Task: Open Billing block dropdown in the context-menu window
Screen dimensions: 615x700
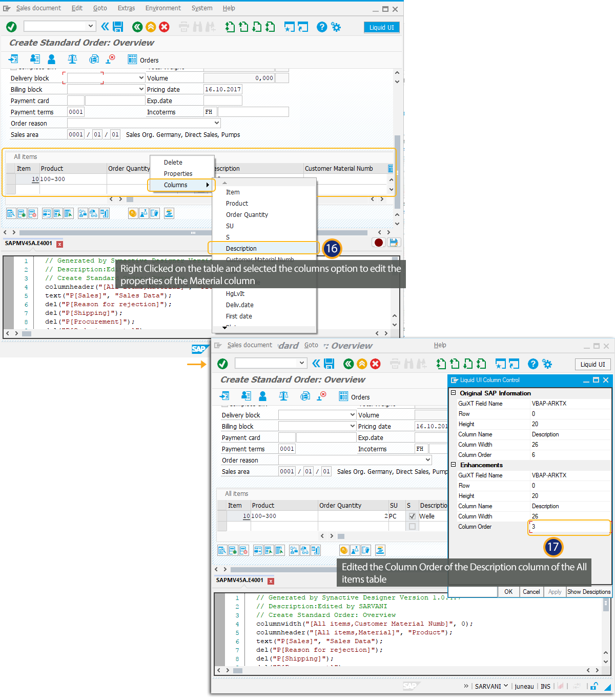Action: tap(141, 89)
